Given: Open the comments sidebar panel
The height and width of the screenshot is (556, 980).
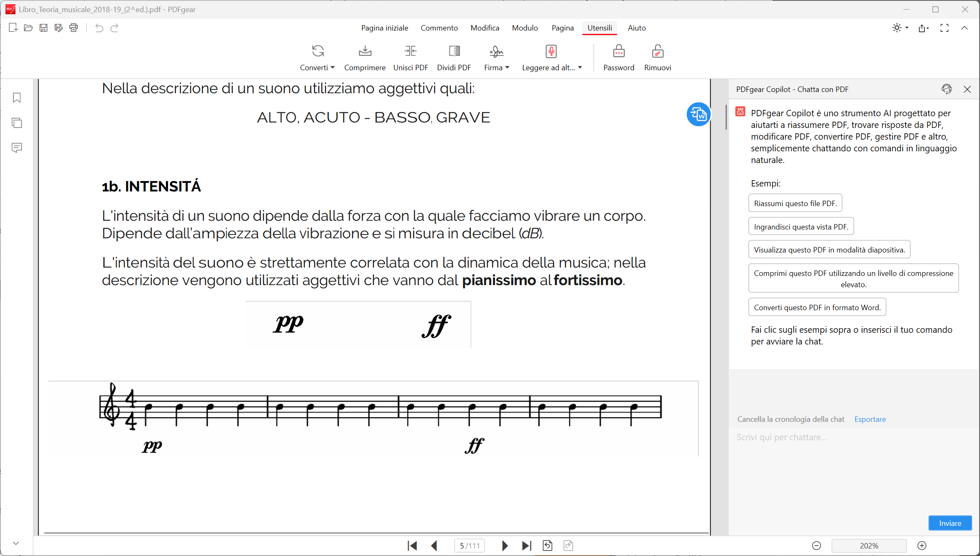Looking at the screenshot, I should click(17, 148).
